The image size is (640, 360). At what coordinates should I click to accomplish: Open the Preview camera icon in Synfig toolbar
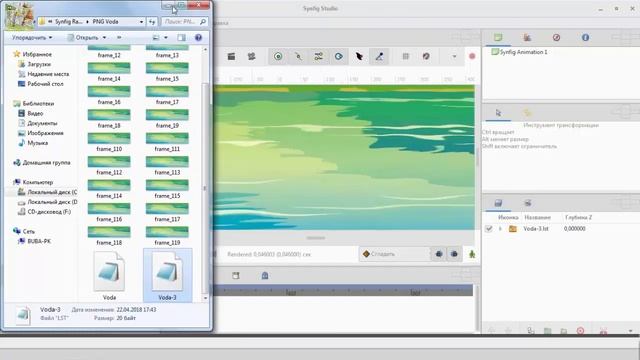click(251, 56)
